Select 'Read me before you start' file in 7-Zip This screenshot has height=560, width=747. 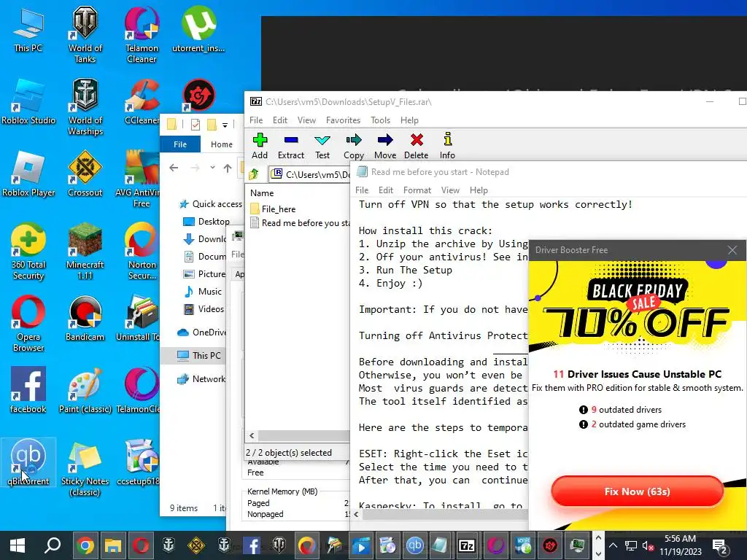pos(300,223)
